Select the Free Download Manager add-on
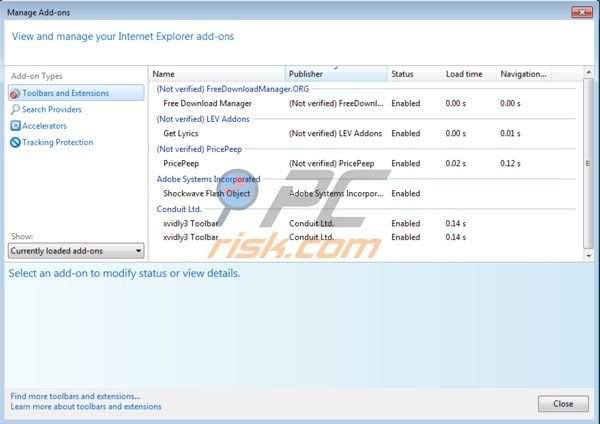 pos(365,103)
